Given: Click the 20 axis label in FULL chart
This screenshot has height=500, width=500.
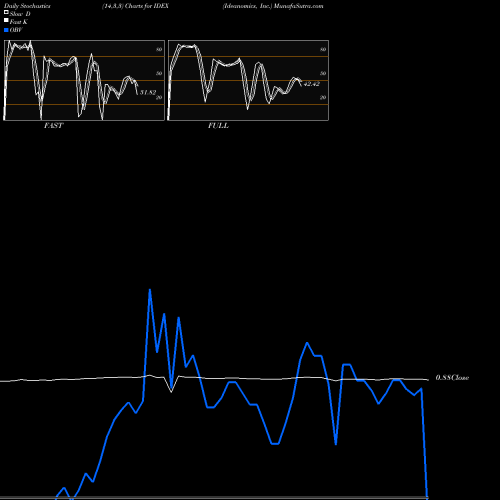Looking at the screenshot, I should pyautogui.click(x=323, y=98).
